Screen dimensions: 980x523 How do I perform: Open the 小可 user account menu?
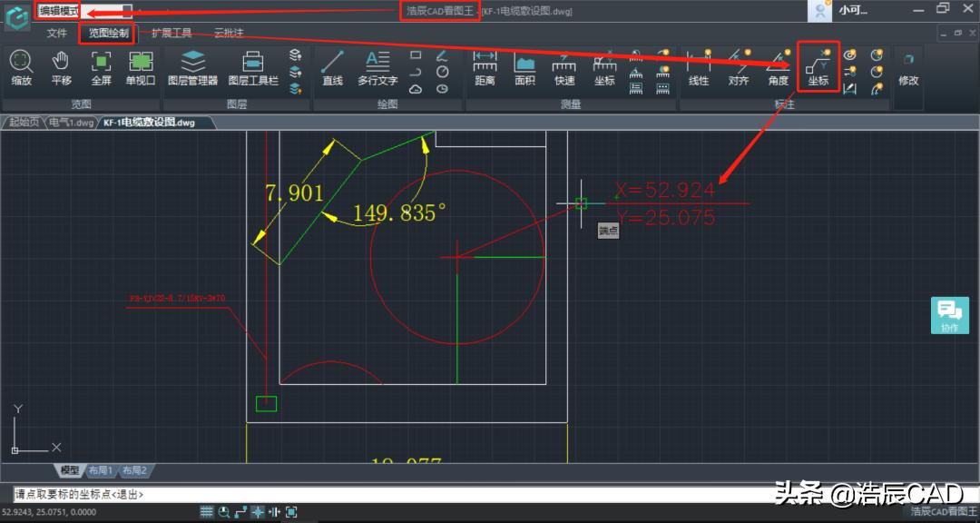point(851,11)
